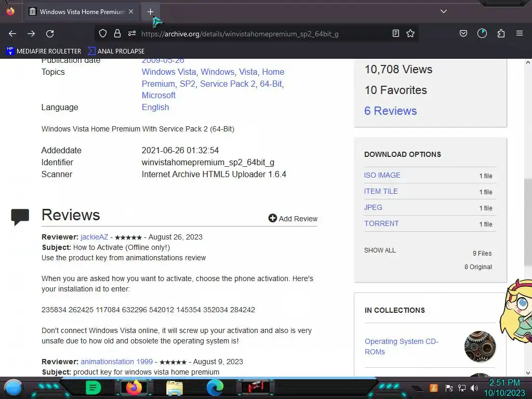The image size is (532, 399).
Task: Click SHOW ALL download options
Action: [x=380, y=250]
